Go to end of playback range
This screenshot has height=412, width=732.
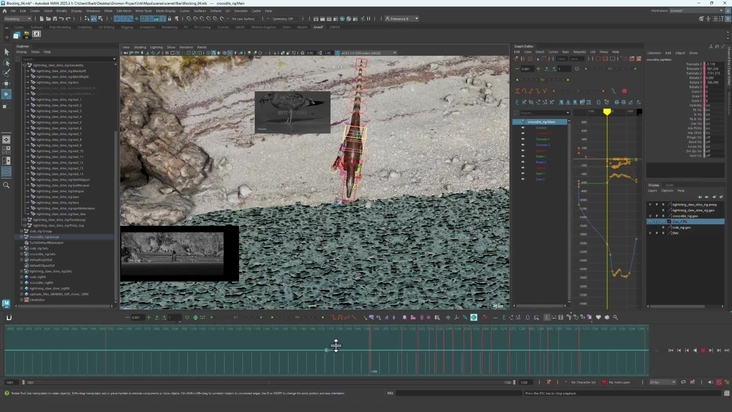click(x=726, y=350)
